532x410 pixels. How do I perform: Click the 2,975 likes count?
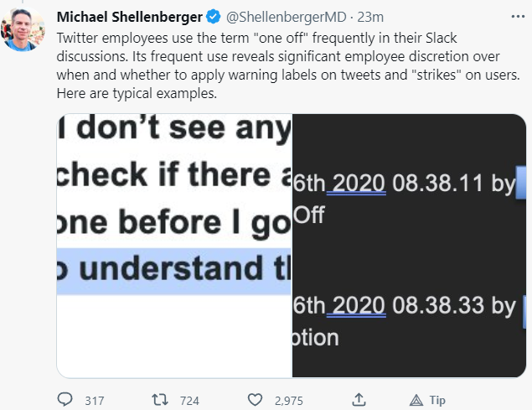(290, 400)
